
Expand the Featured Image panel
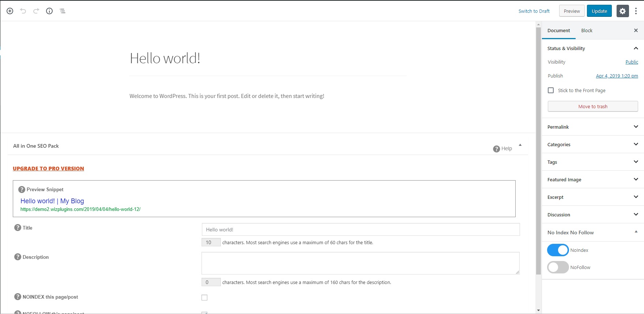click(x=592, y=179)
